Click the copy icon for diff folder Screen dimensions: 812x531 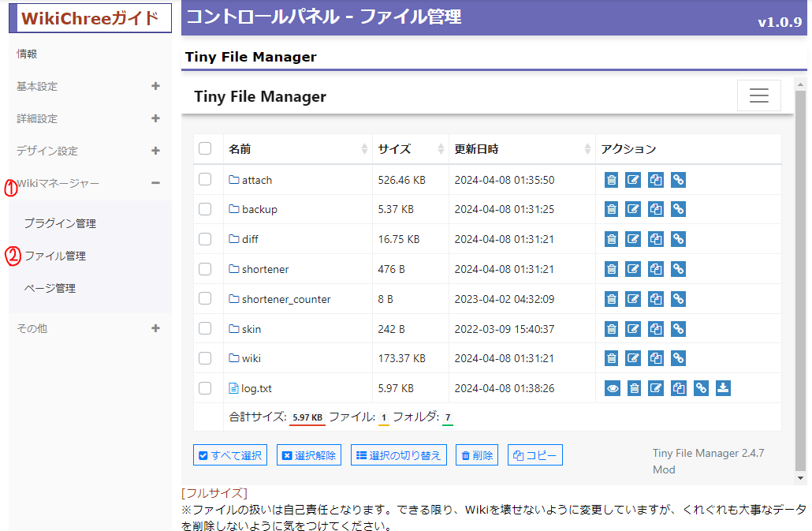655,239
